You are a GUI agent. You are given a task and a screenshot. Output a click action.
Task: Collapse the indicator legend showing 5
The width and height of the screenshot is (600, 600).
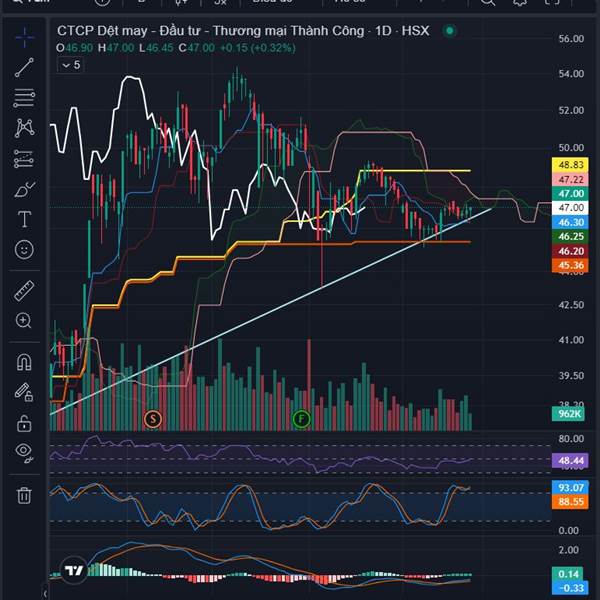point(71,65)
